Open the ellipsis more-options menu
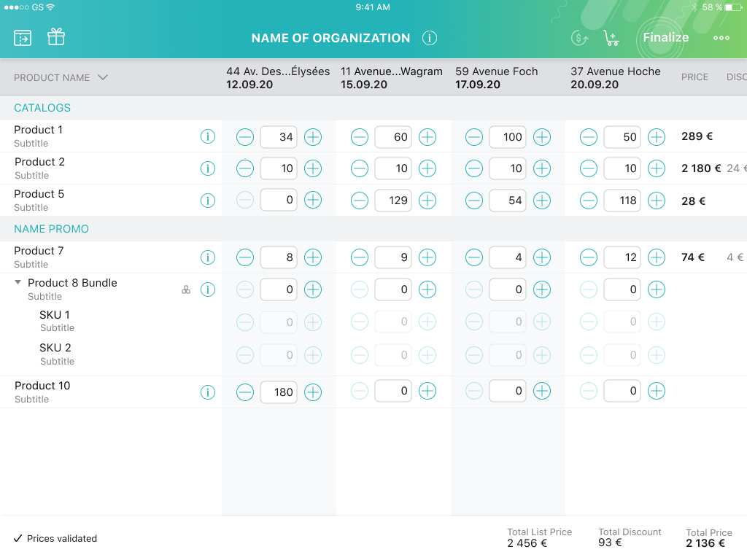Viewport: 747px width, 560px height. [721, 37]
